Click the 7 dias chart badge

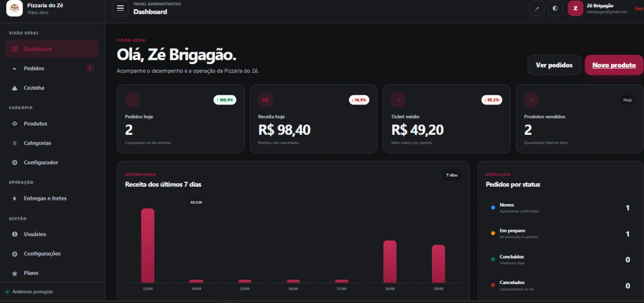pyautogui.click(x=452, y=175)
